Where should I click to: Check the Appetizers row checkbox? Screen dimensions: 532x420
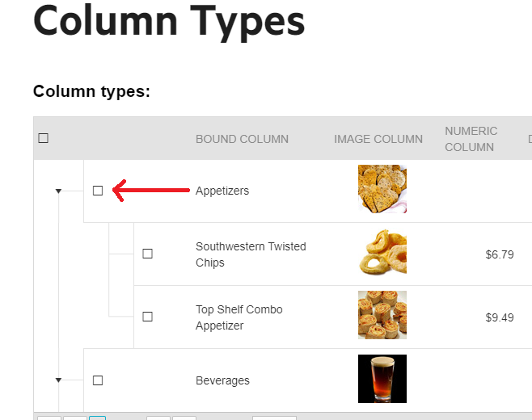(x=98, y=191)
